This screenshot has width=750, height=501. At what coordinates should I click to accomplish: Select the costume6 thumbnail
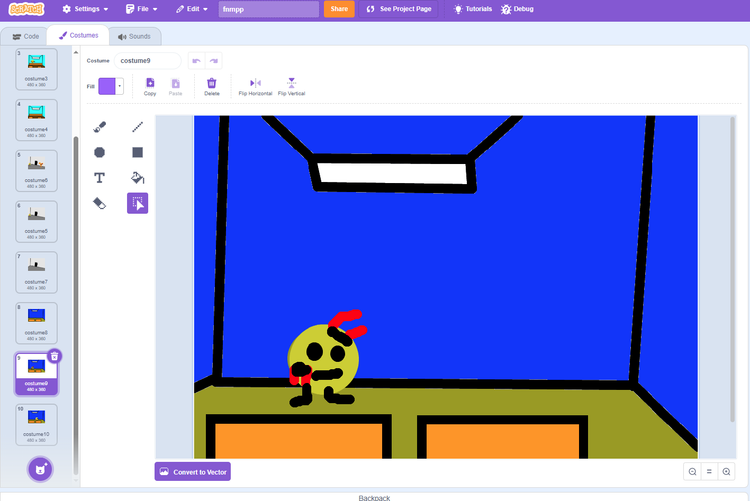pos(36,171)
